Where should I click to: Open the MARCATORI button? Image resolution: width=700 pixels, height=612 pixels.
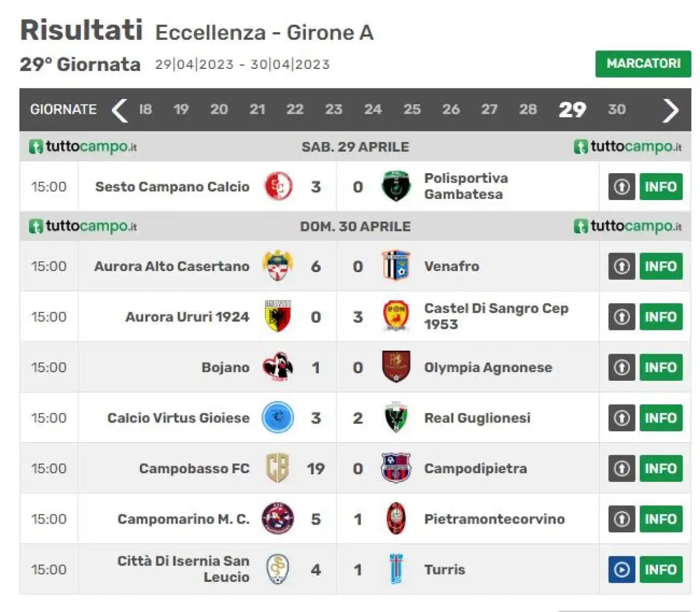tap(643, 64)
